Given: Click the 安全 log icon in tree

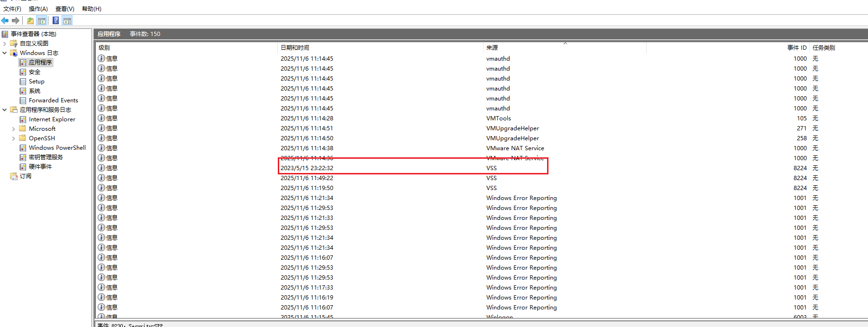Looking at the screenshot, I should (x=23, y=72).
